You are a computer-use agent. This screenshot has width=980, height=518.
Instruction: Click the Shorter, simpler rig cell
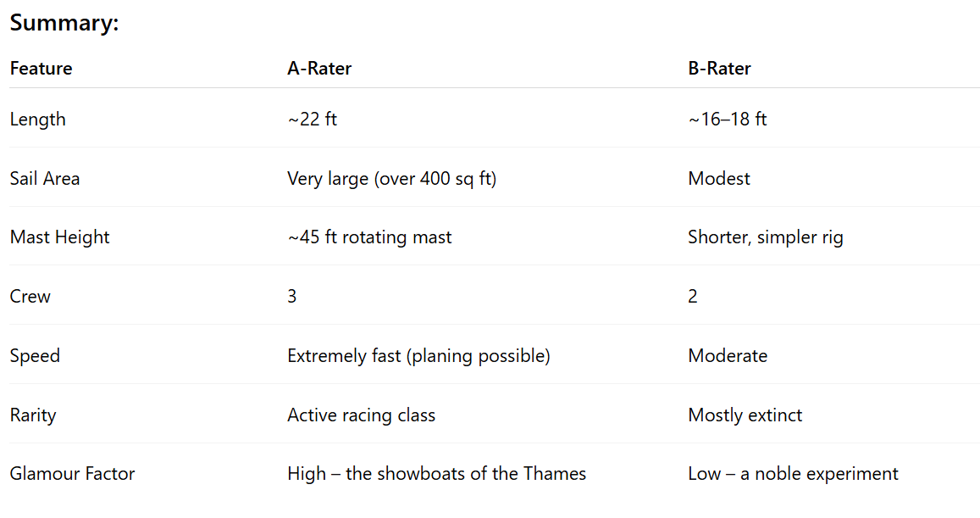[x=765, y=237]
